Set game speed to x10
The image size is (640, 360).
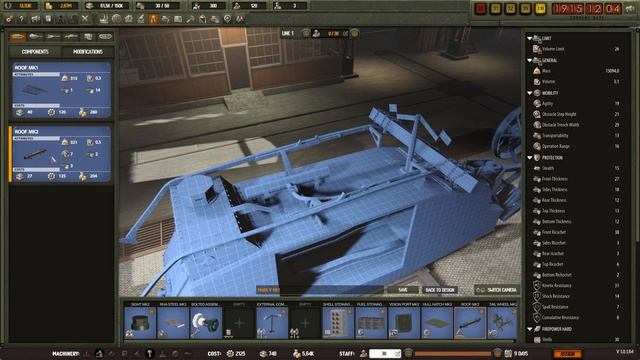click(540, 9)
